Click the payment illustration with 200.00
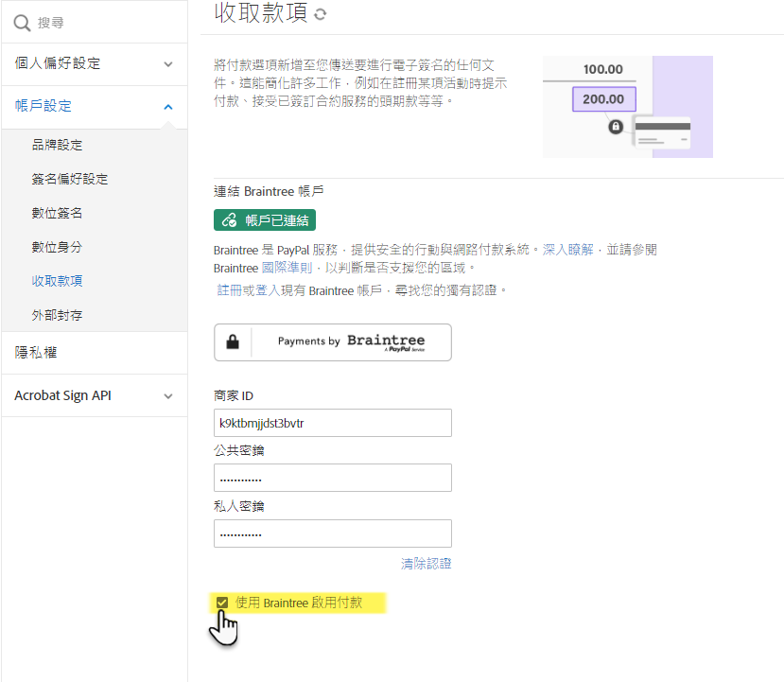 click(x=628, y=107)
